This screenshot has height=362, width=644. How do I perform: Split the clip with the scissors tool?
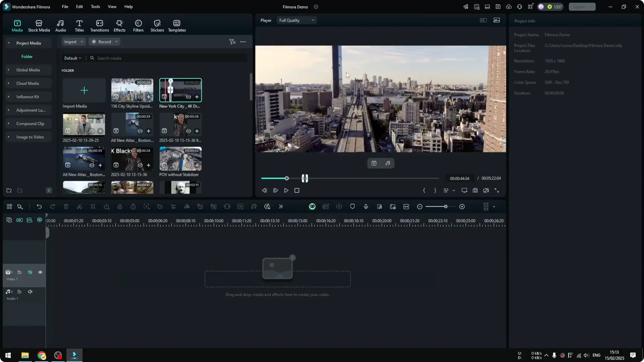click(79, 206)
